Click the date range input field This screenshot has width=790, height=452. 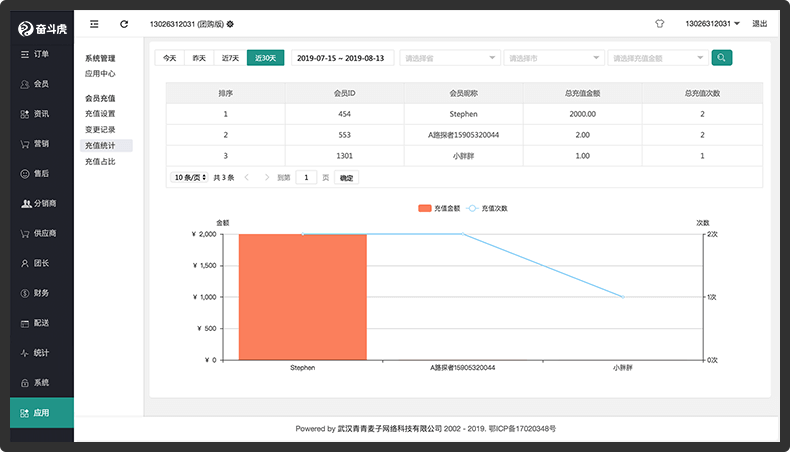tap(343, 58)
